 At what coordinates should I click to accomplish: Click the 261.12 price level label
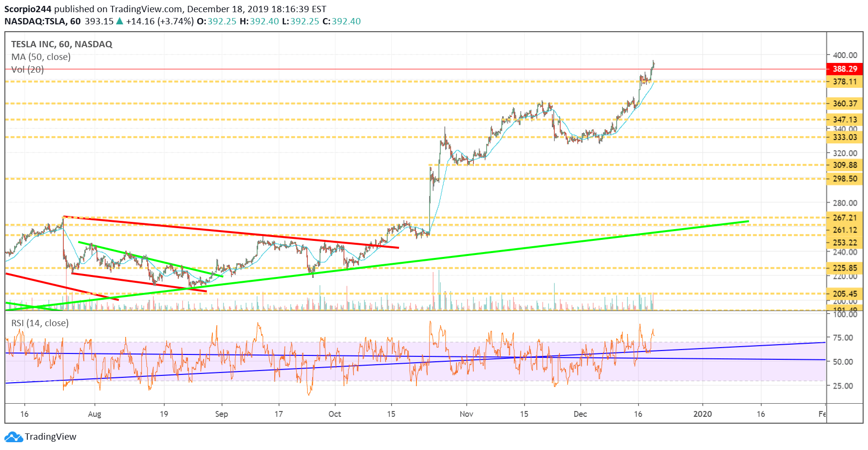click(845, 230)
